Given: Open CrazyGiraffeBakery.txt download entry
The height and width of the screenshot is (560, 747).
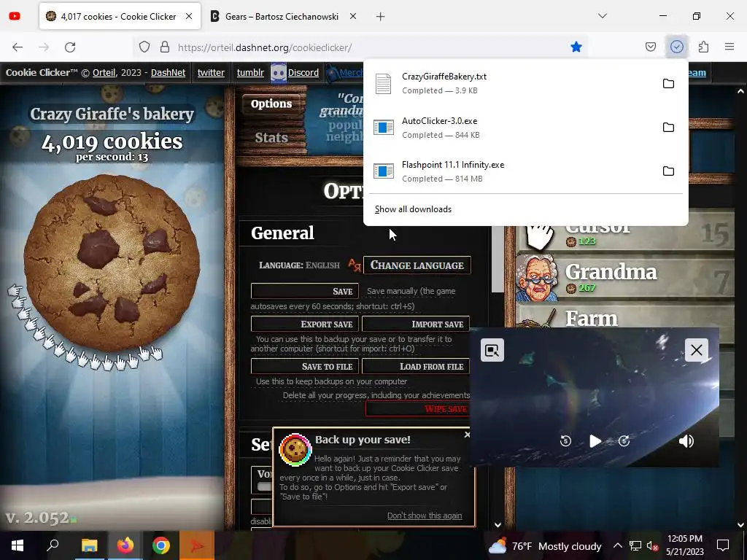Looking at the screenshot, I should tap(510, 83).
